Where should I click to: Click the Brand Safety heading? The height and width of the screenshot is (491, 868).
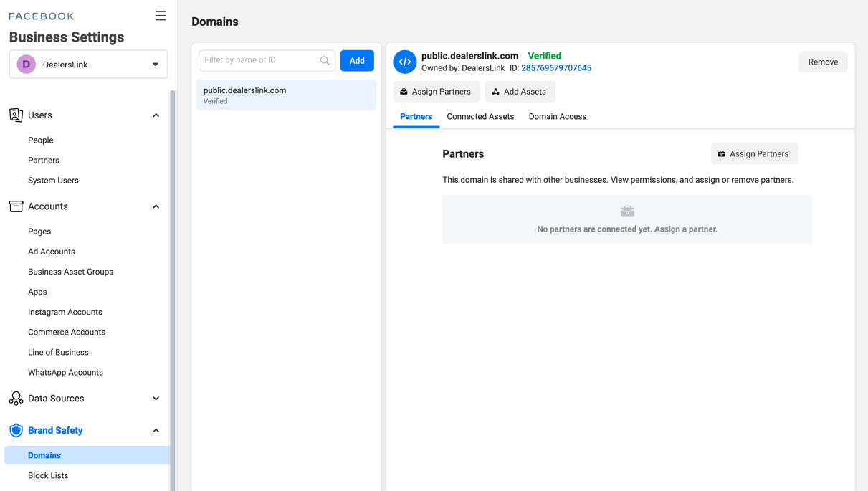(55, 431)
